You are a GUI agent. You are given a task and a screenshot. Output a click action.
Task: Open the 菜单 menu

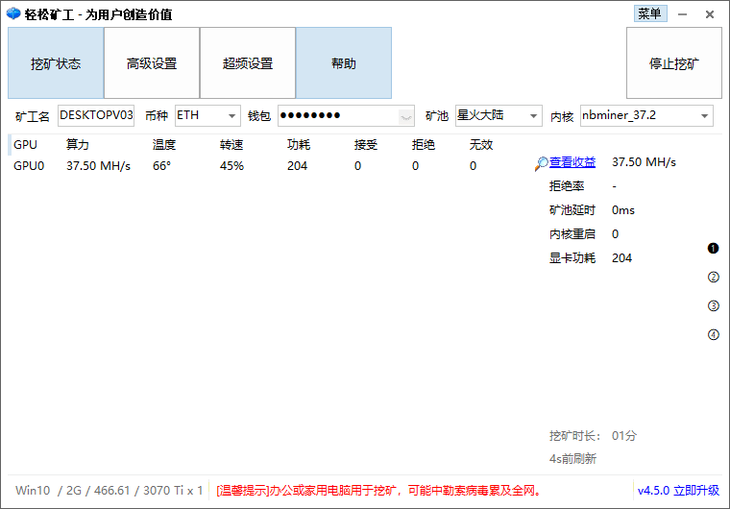pyautogui.click(x=650, y=14)
